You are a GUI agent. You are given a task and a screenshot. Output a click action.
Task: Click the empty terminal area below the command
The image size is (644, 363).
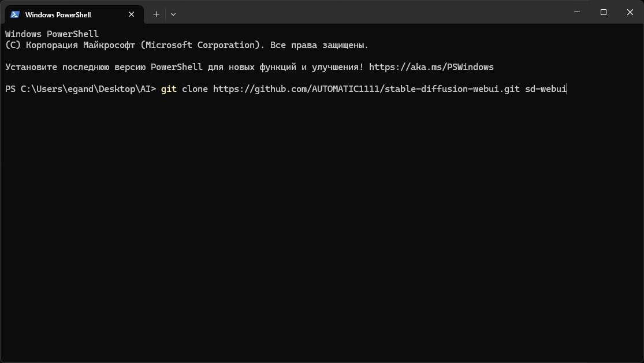point(322,231)
